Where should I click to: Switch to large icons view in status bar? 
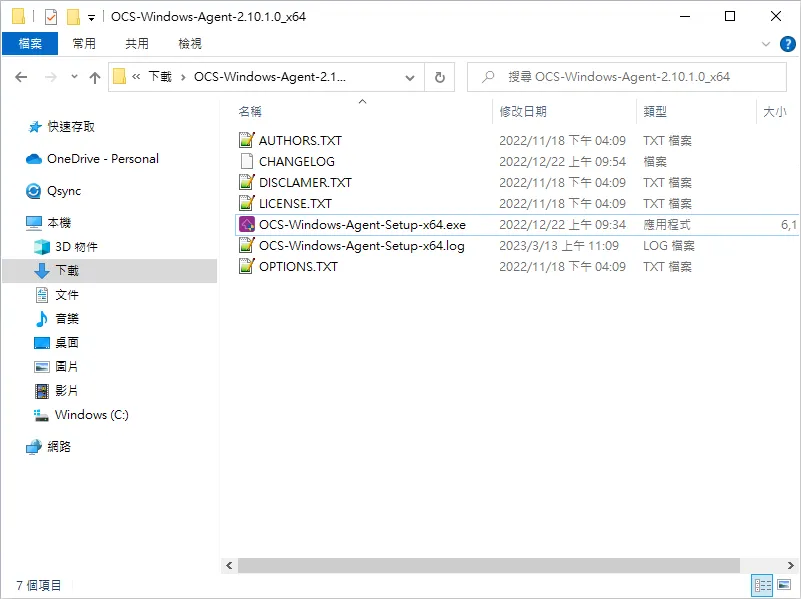[784, 585]
